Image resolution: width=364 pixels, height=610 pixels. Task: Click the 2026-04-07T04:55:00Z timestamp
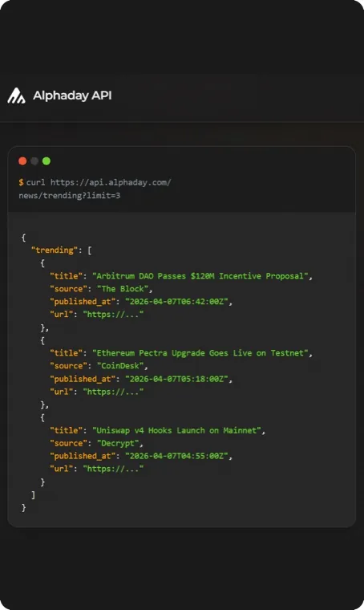click(x=176, y=456)
